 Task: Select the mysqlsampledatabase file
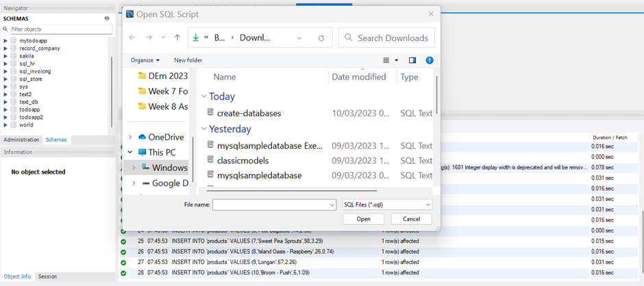click(x=260, y=176)
